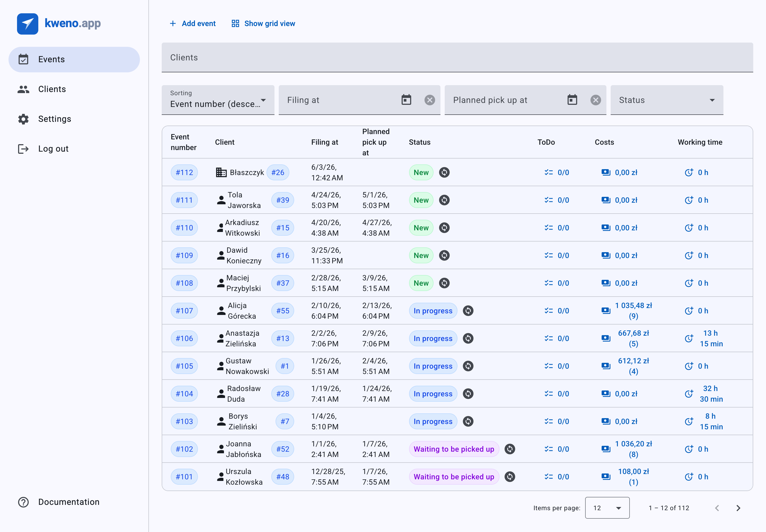Go to the previous page of events
This screenshot has height=532, width=766.
(717, 508)
